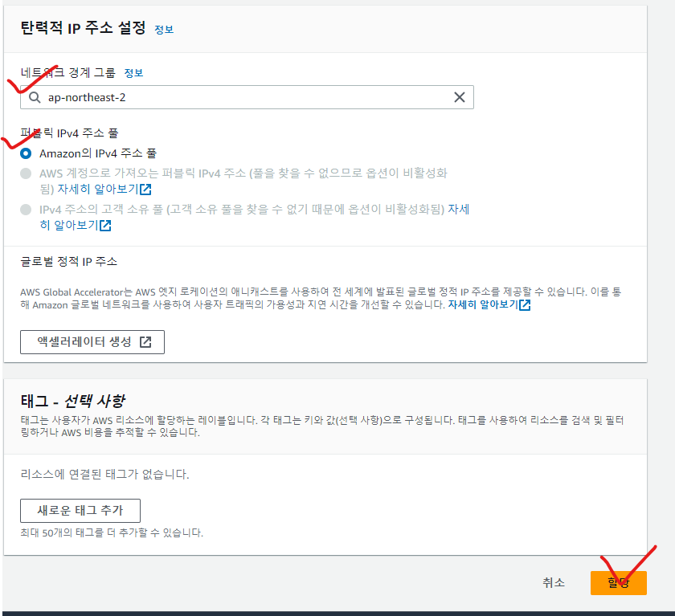
Task: Click the 액셀러레이터 생성 button
Action: (92, 342)
